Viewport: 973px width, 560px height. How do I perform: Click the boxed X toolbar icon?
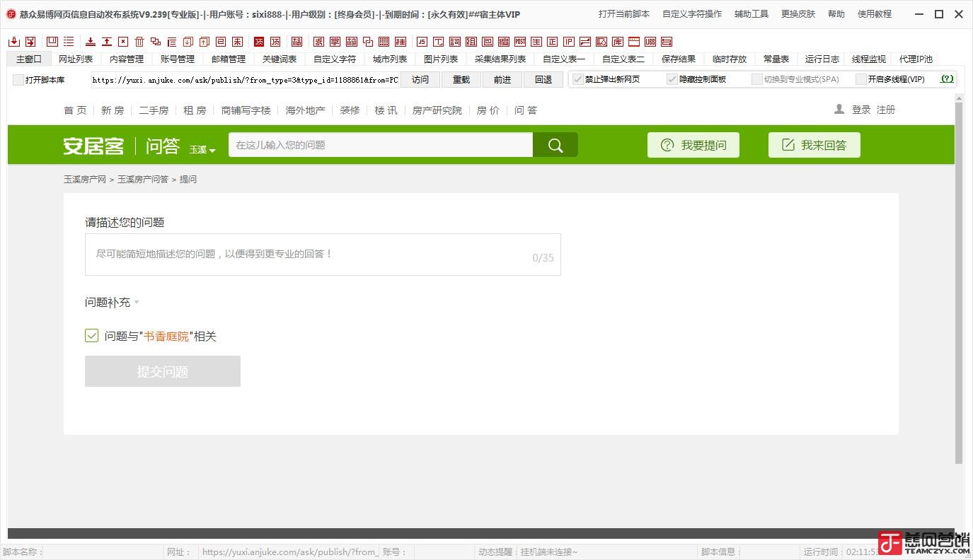[x=123, y=42]
